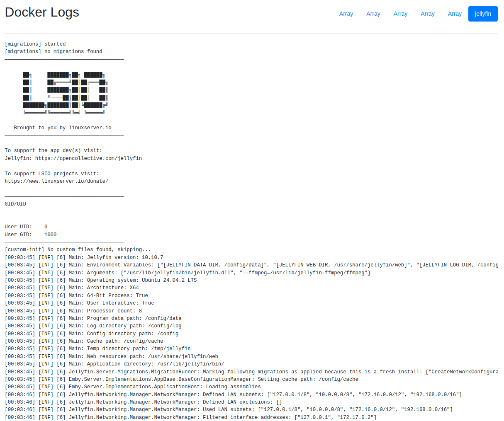Select the GID/UID section header
Screen dimensions: 504x421
pyautogui.click(x=15, y=203)
